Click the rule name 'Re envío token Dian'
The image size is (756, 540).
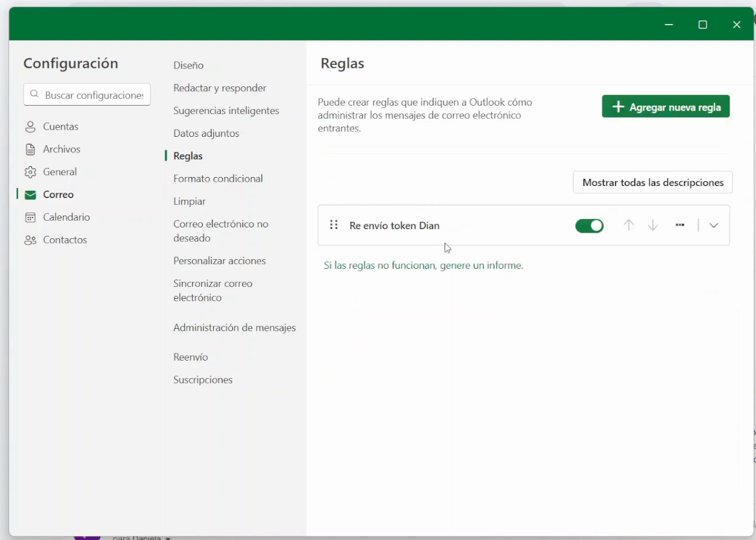click(x=394, y=226)
